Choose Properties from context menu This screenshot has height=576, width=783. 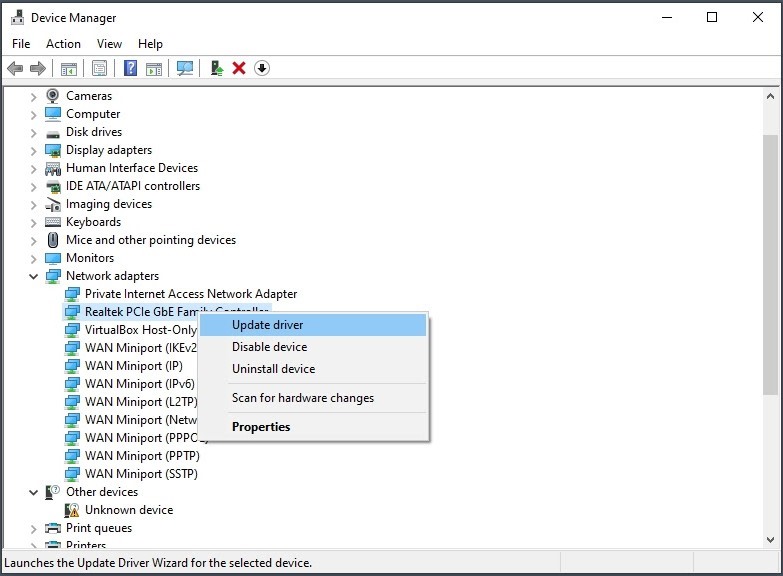coord(313,427)
